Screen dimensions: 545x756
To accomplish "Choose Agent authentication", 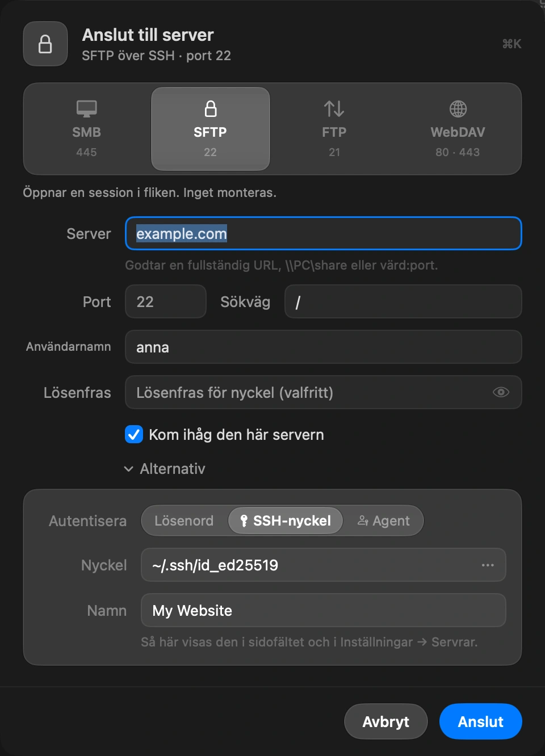I will pos(384,520).
